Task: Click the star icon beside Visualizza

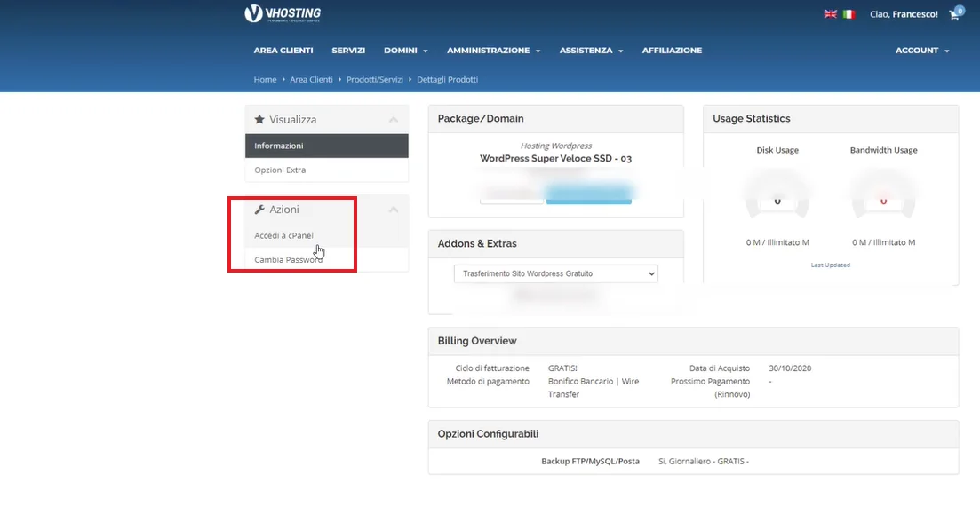Action: 259,119
